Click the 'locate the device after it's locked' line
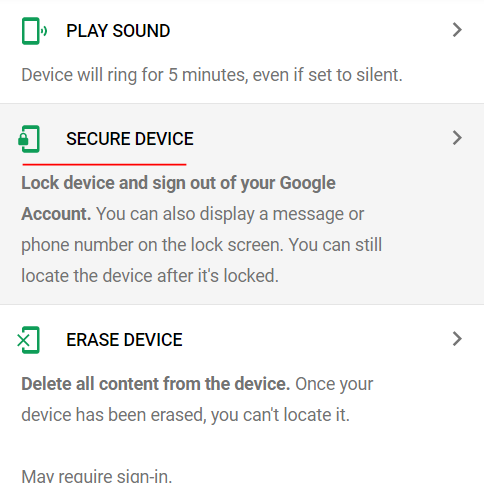This screenshot has height=483, width=484. coord(150,276)
